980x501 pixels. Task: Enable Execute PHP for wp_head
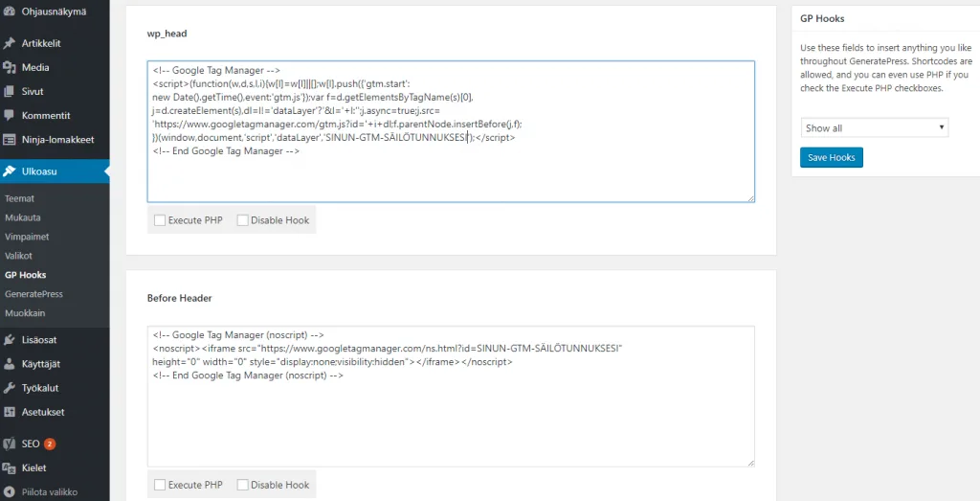click(x=160, y=220)
